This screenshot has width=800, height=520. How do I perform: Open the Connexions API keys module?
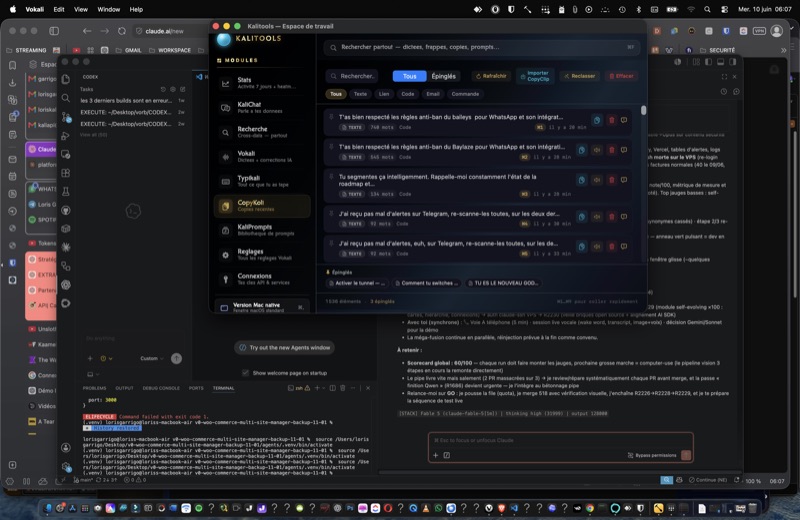(262, 279)
